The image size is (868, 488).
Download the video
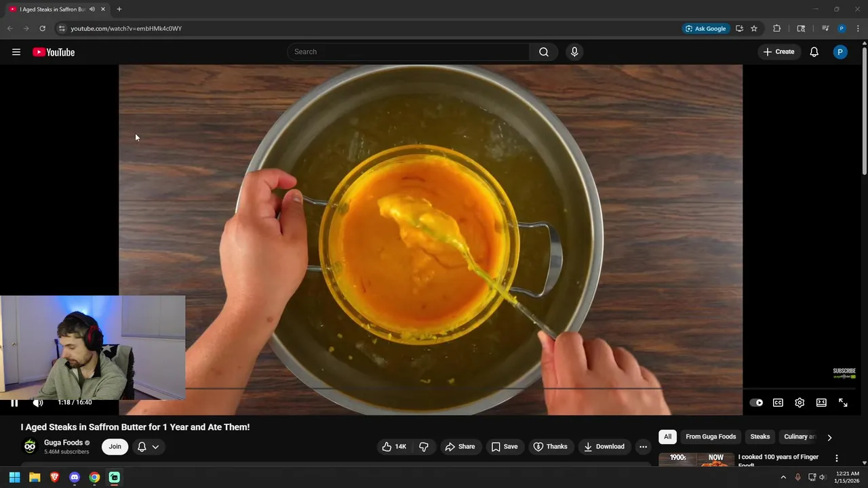[604, 447]
